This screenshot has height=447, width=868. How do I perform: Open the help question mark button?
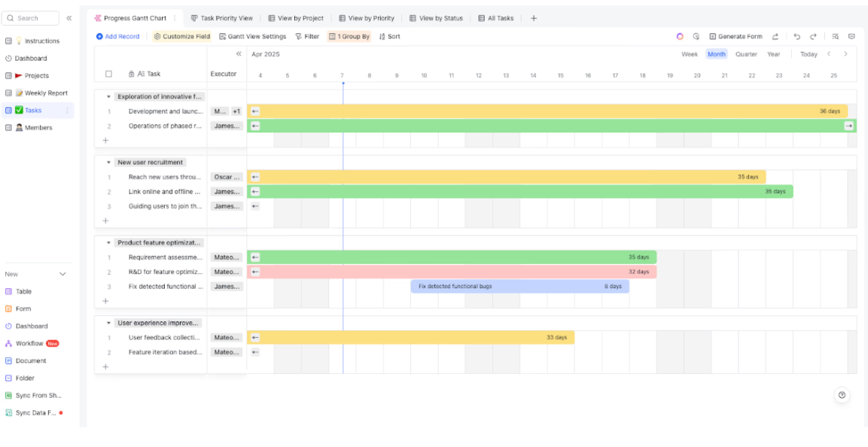(842, 395)
